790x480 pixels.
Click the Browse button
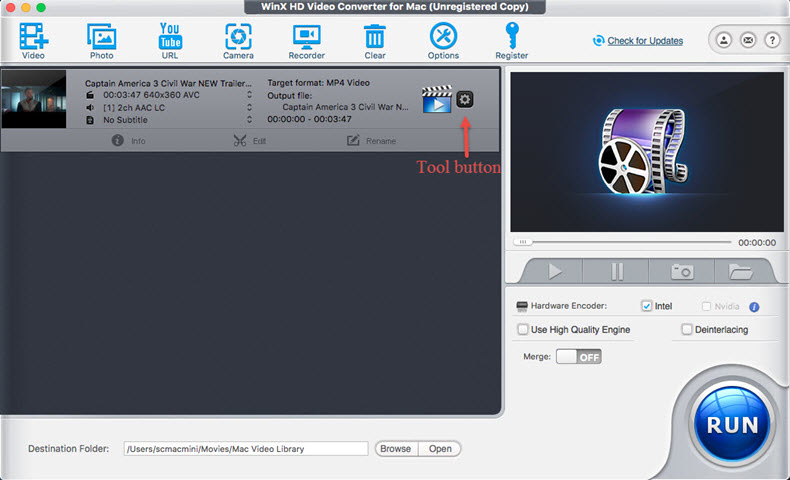pos(396,449)
